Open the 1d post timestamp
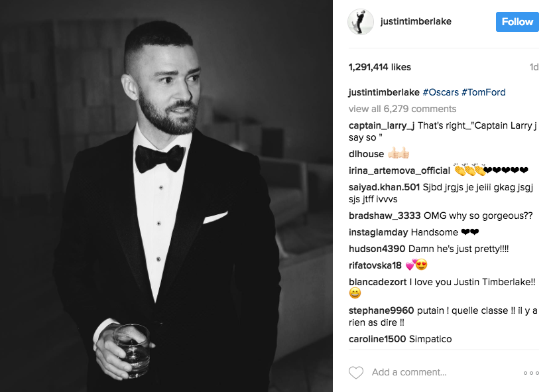551x392 pixels. coord(534,67)
